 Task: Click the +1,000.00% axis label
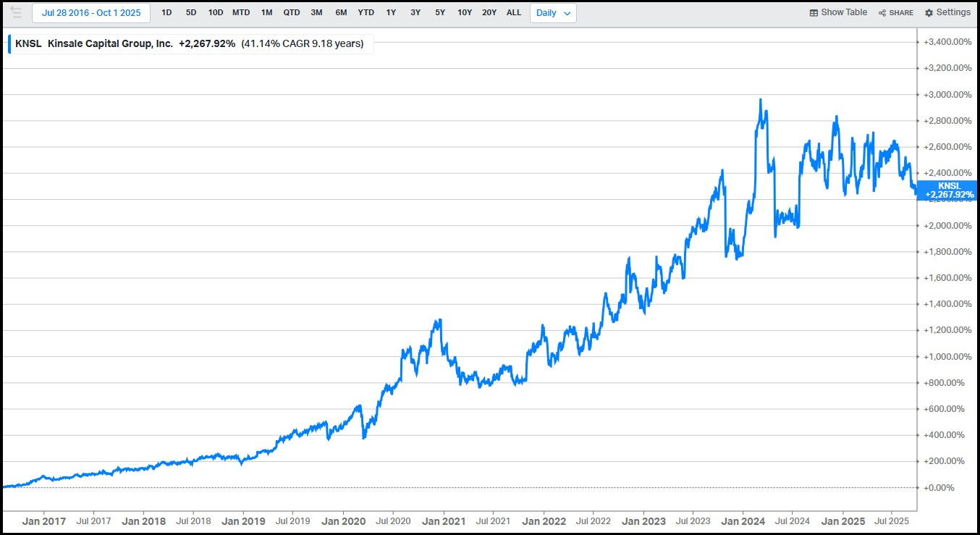[947, 357]
